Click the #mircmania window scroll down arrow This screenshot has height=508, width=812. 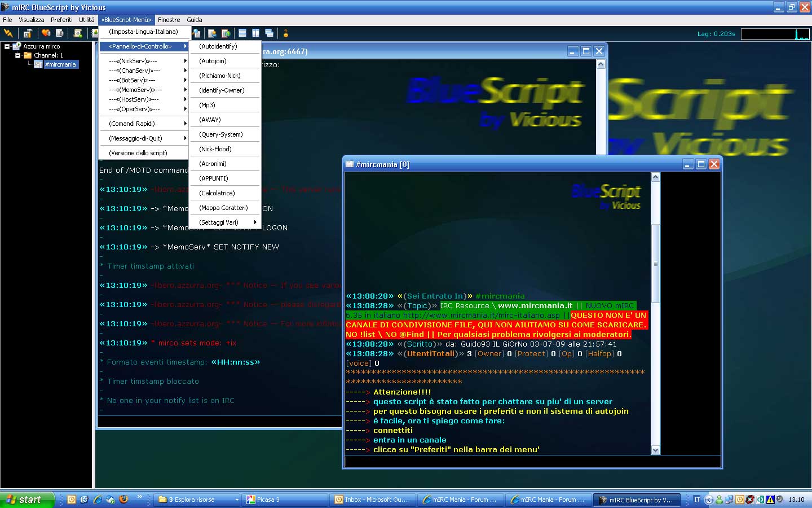(x=655, y=450)
